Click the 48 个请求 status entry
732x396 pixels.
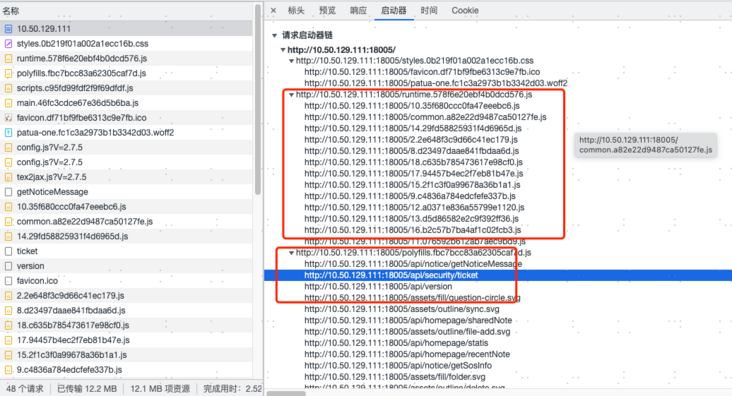pyautogui.click(x=25, y=389)
